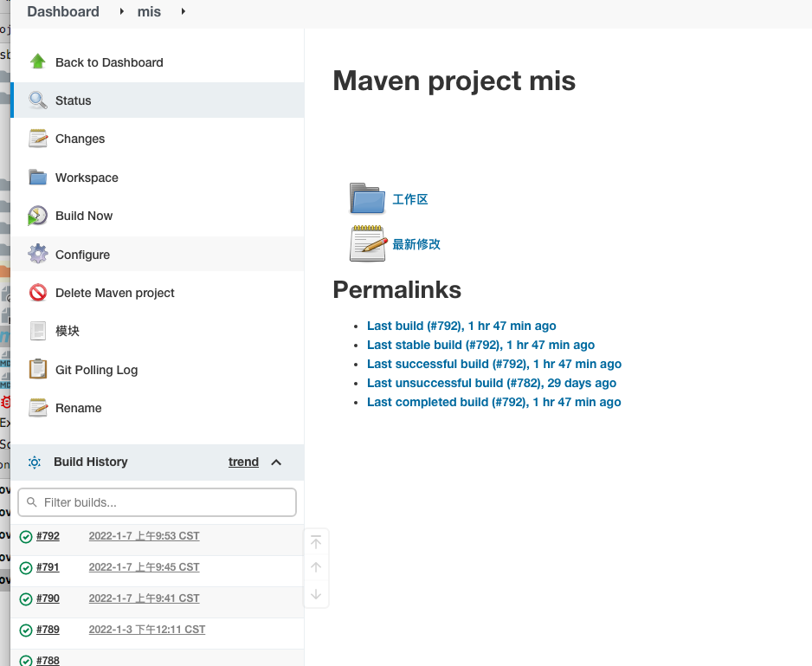Open the 最新修改 link

coord(416,244)
